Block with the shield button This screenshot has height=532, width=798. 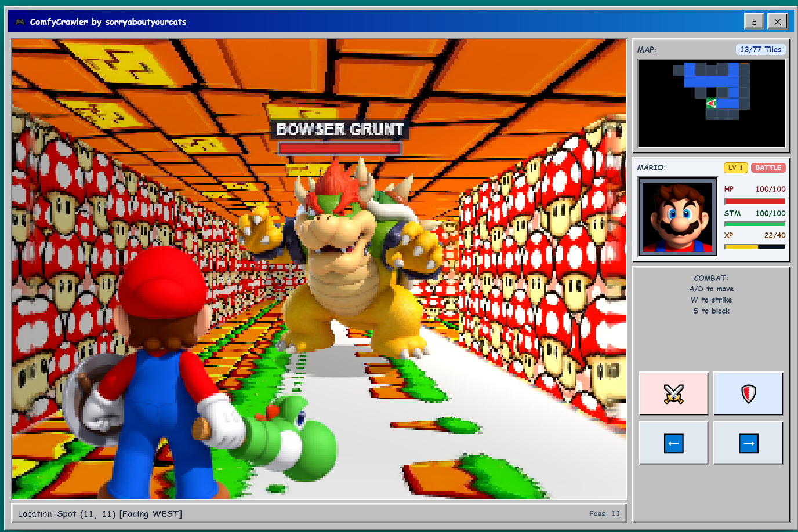tap(748, 393)
